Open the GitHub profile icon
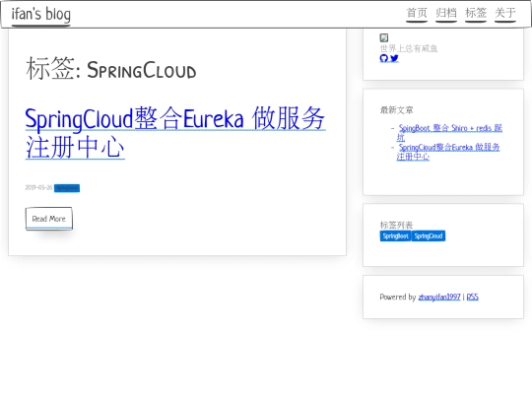 click(x=384, y=58)
